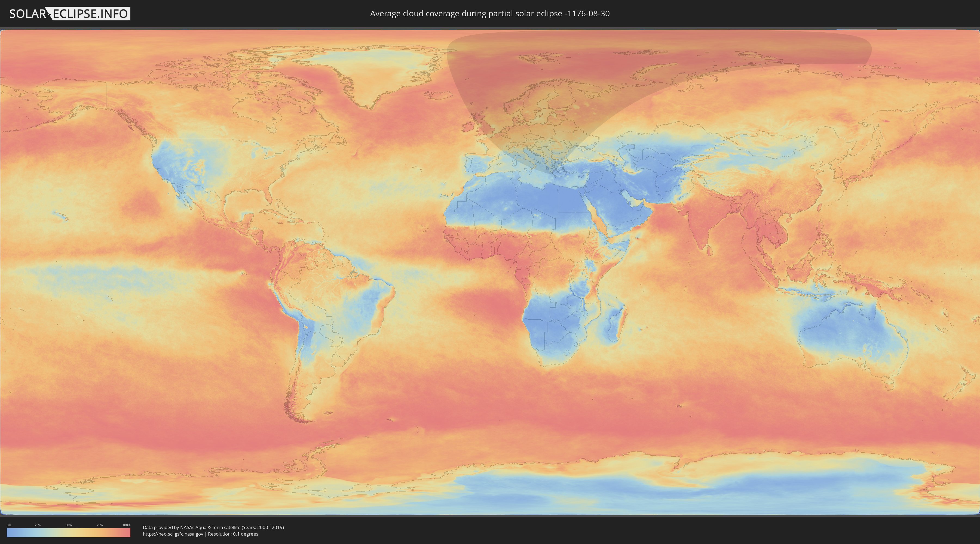The height and width of the screenshot is (544, 980).
Task: Click 'Data provided by NASAs Aqua & Terra satellite' text
Action: coord(191,527)
